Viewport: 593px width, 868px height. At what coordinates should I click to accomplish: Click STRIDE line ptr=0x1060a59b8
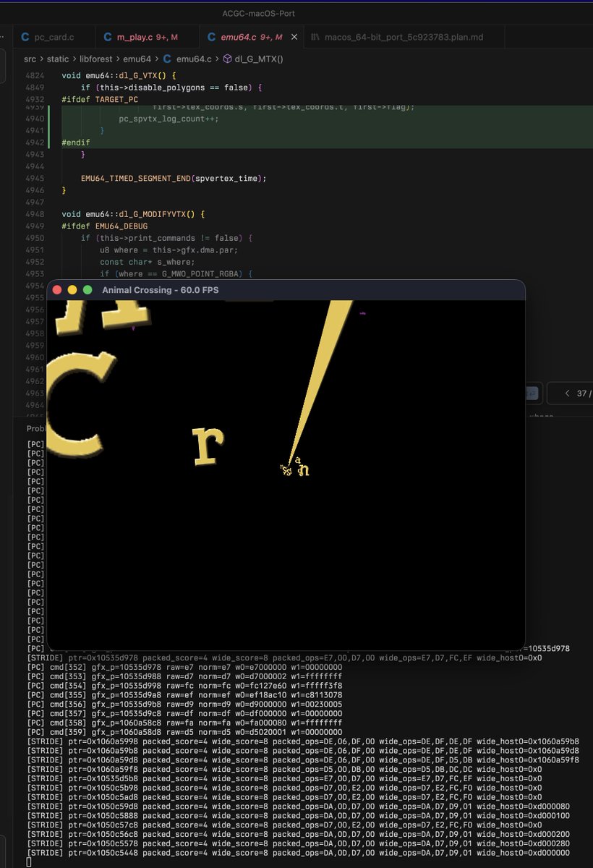[x=302, y=751]
